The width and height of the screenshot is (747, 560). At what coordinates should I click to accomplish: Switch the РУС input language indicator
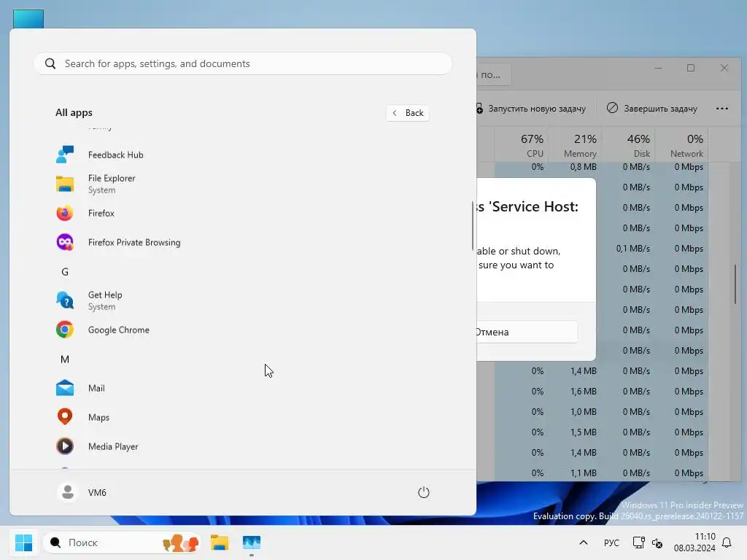click(611, 542)
